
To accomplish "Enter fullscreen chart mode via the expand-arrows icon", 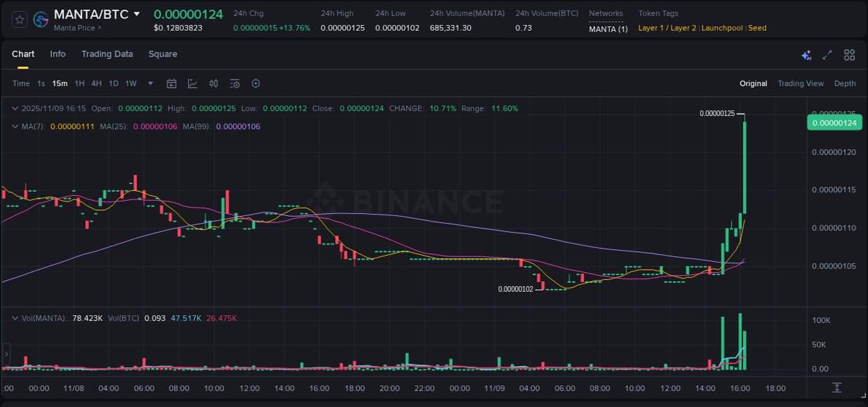I will 827,54.
